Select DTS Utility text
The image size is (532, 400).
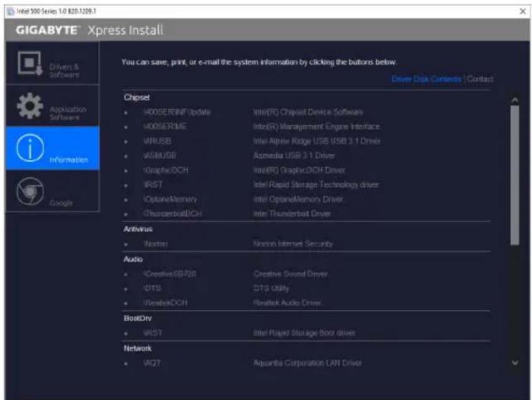[271, 288]
